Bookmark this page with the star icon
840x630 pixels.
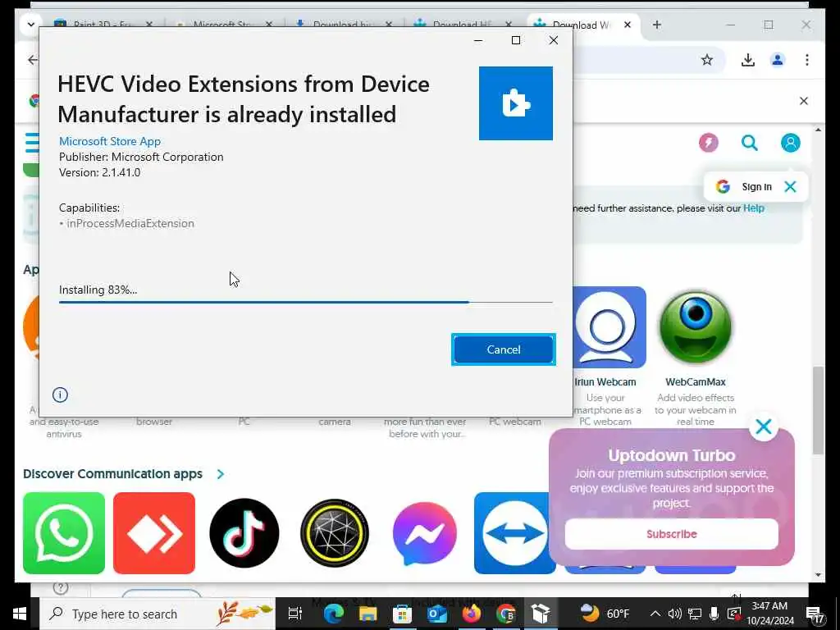pos(707,60)
